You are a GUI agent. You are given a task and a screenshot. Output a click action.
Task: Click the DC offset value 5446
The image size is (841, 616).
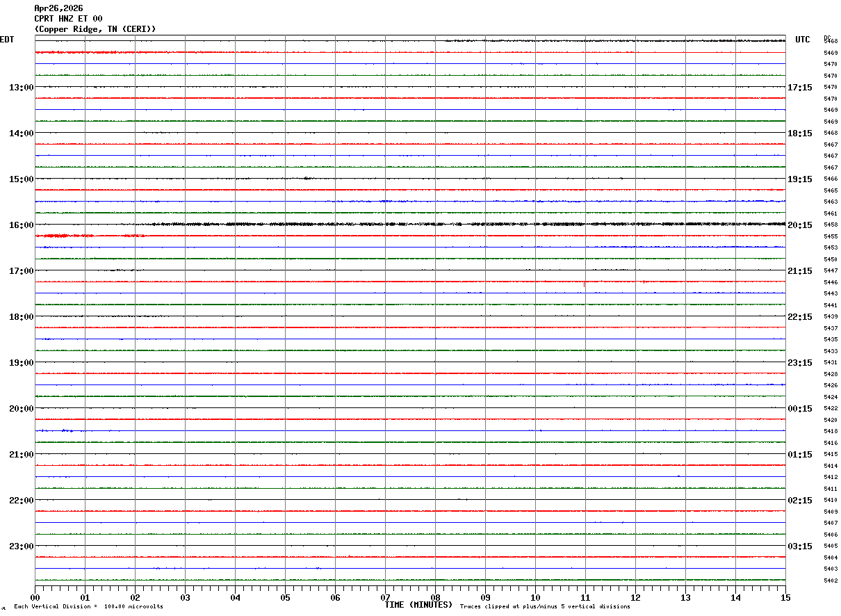point(831,282)
